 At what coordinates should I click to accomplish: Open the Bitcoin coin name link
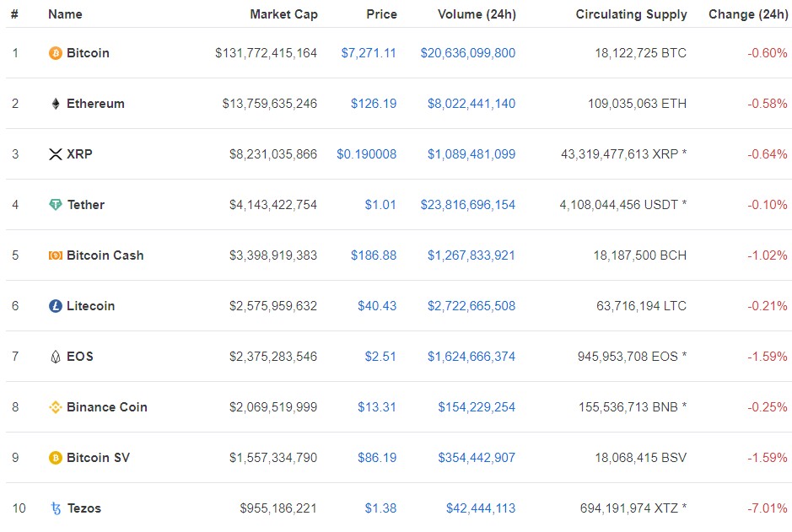88,53
